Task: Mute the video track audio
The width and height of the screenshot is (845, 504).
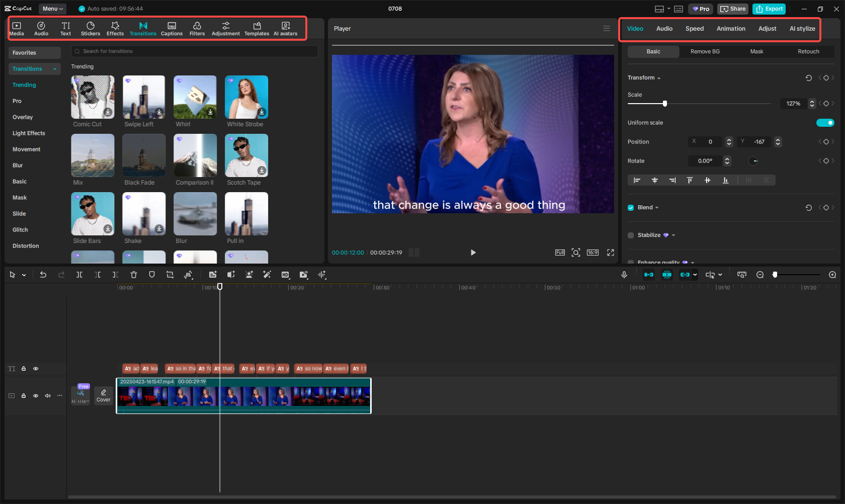Action: click(x=48, y=396)
